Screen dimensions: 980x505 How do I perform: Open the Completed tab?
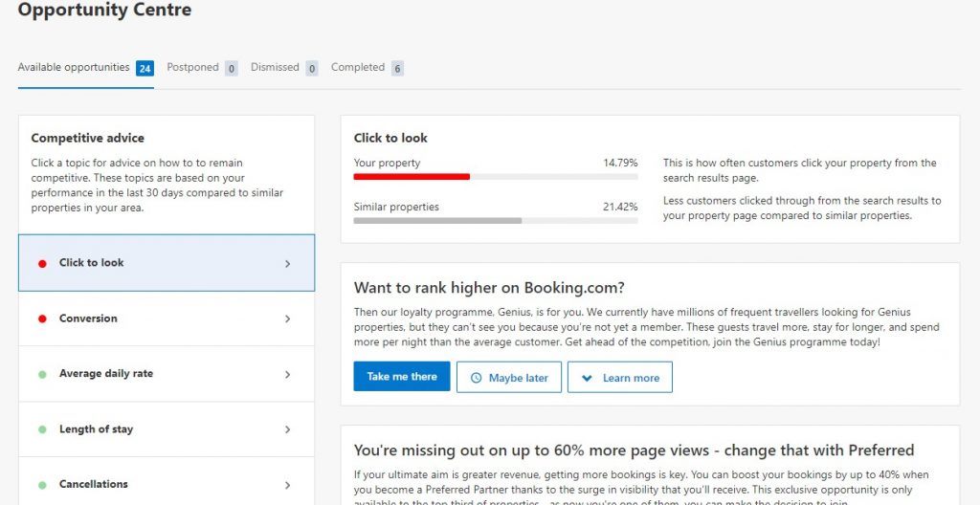tap(367, 68)
